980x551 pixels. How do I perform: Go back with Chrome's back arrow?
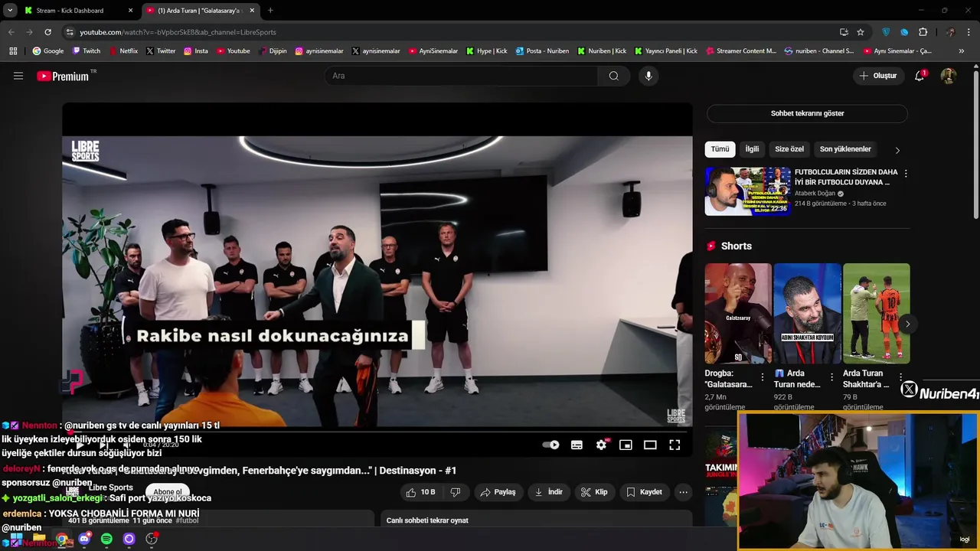click(x=11, y=32)
